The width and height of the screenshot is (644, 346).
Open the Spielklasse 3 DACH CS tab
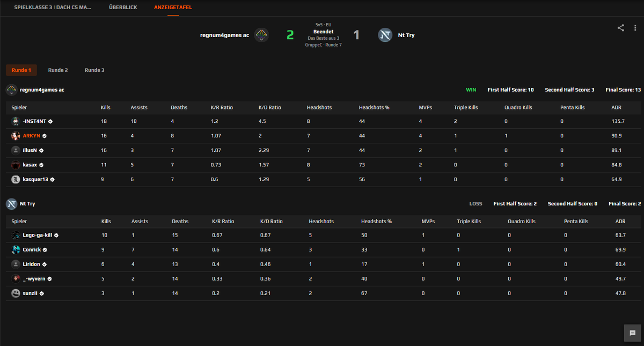53,8
